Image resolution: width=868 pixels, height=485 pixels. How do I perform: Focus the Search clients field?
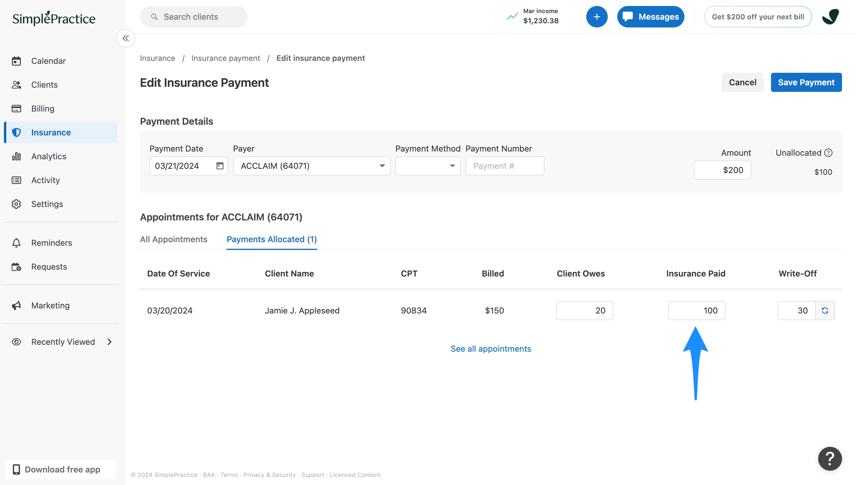[x=193, y=16]
